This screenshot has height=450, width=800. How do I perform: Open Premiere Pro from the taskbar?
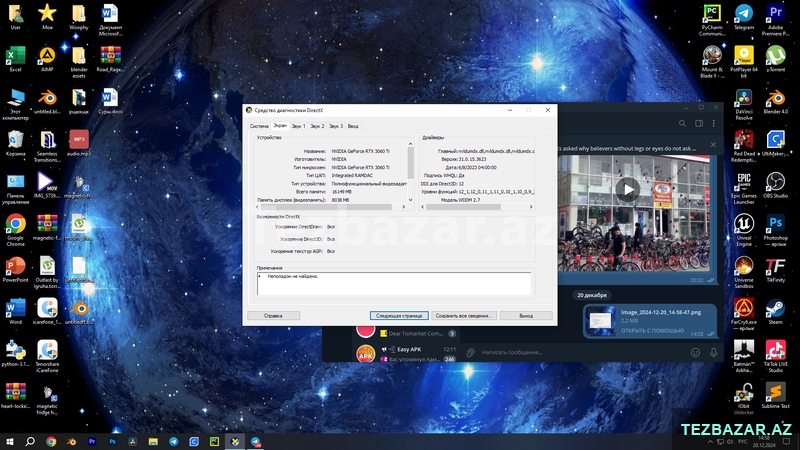[x=92, y=442]
